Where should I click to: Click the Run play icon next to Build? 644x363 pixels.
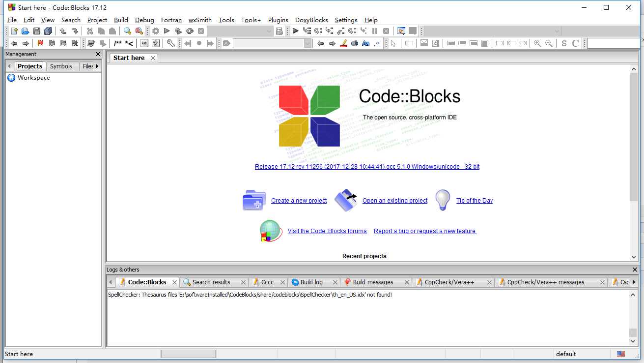tap(167, 31)
